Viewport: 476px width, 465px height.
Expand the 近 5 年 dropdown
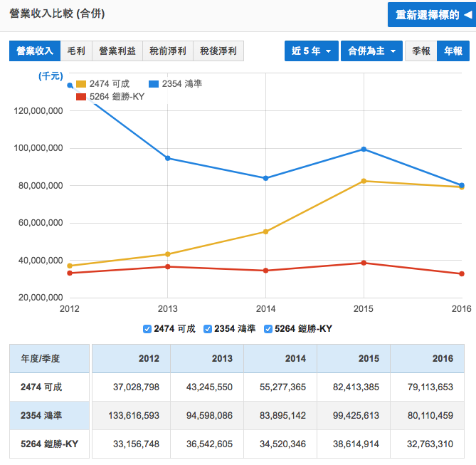click(311, 51)
